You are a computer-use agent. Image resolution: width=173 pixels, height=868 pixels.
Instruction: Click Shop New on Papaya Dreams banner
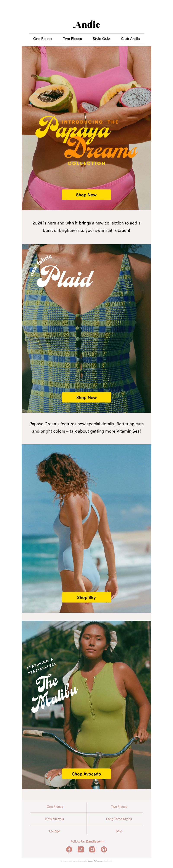(86, 195)
